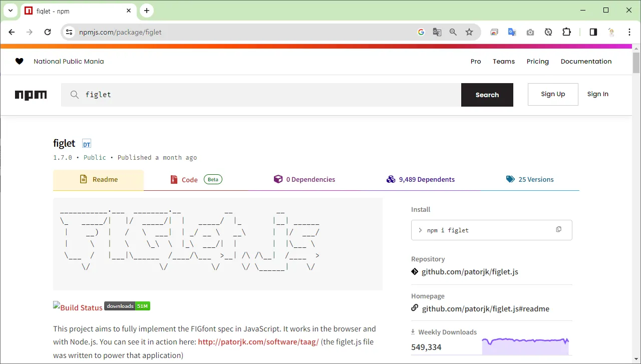Open the Pro navigation link

[x=476, y=62]
